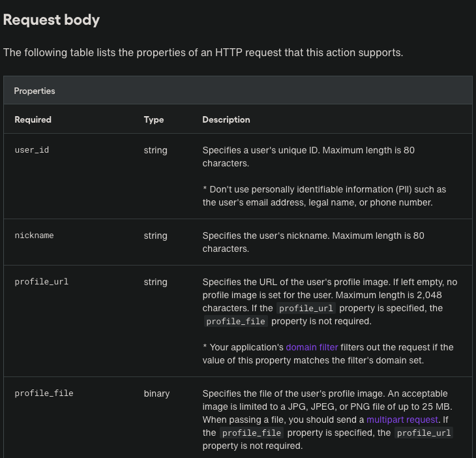This screenshot has height=458, width=476.
Task: Click the "string" type in nickname row
Action: (156, 236)
